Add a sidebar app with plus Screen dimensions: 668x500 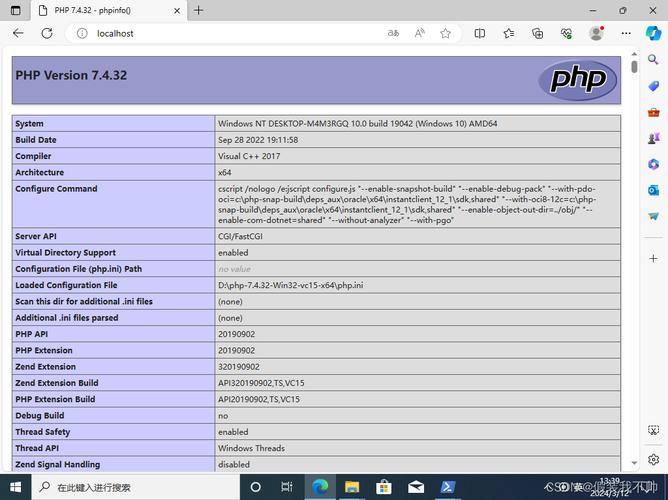(653, 259)
